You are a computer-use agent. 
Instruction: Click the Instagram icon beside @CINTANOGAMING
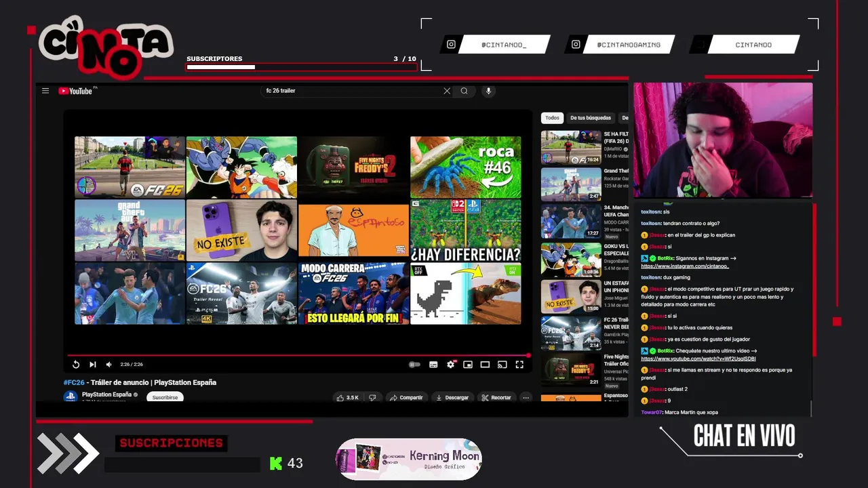pyautogui.click(x=576, y=45)
